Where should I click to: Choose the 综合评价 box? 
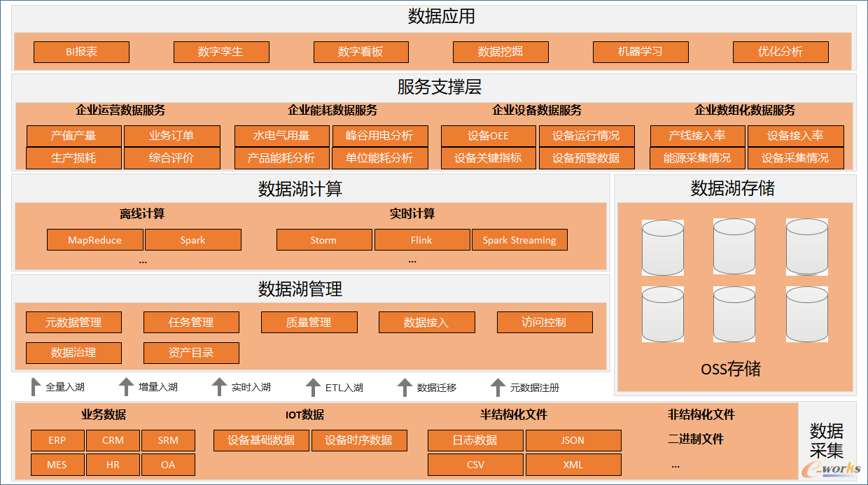(x=172, y=158)
